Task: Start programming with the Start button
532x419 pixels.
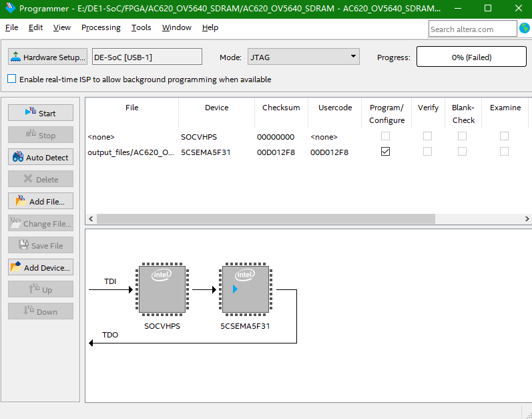Action: pos(41,113)
